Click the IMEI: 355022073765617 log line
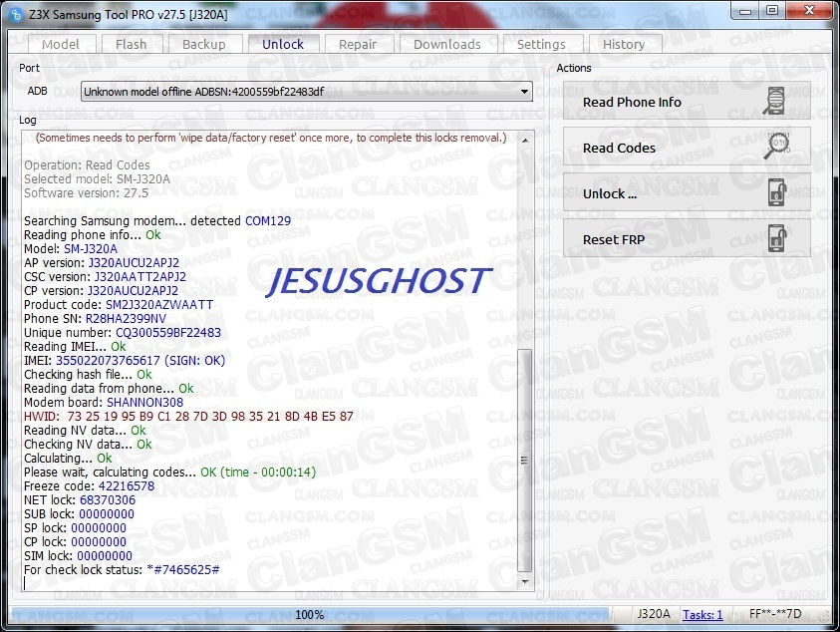The width and height of the screenshot is (840, 632). [x=125, y=360]
